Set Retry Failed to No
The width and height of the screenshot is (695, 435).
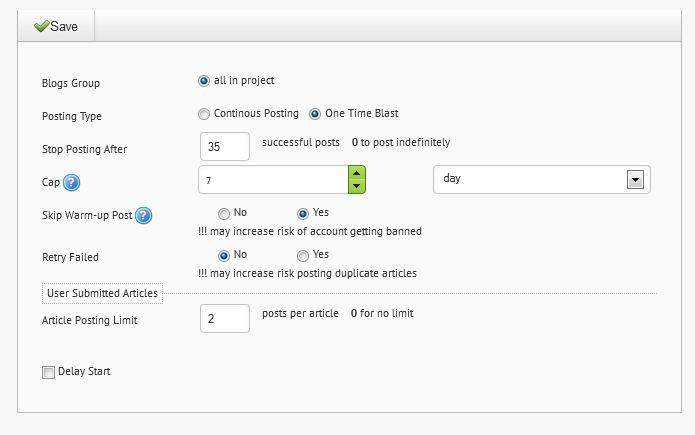tap(224, 256)
